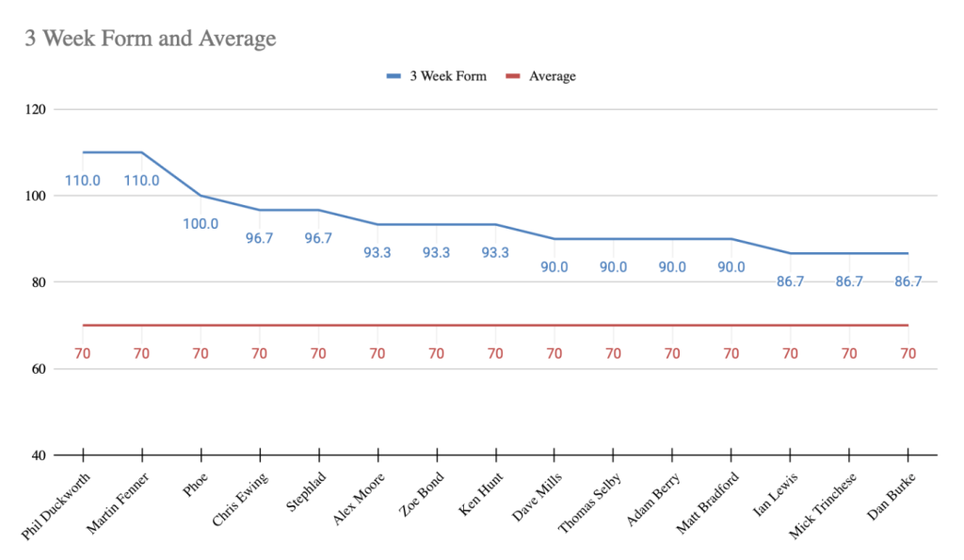Click the blue 3 Week Form legend swatch
964x560 pixels.
click(396, 76)
